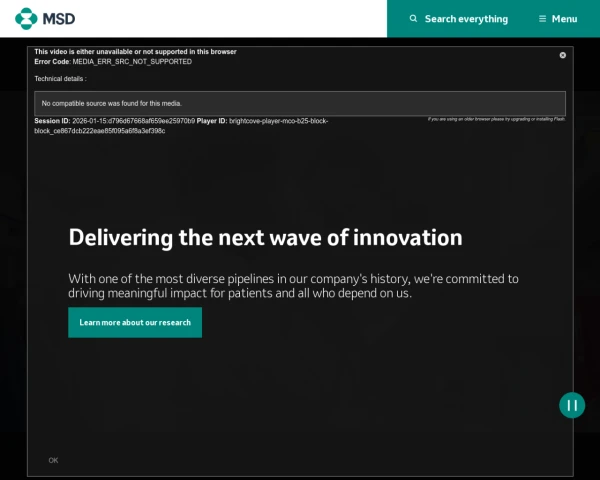Image resolution: width=600 pixels, height=480 pixels.
Task: Click the MSD logo
Action: coord(45,18)
